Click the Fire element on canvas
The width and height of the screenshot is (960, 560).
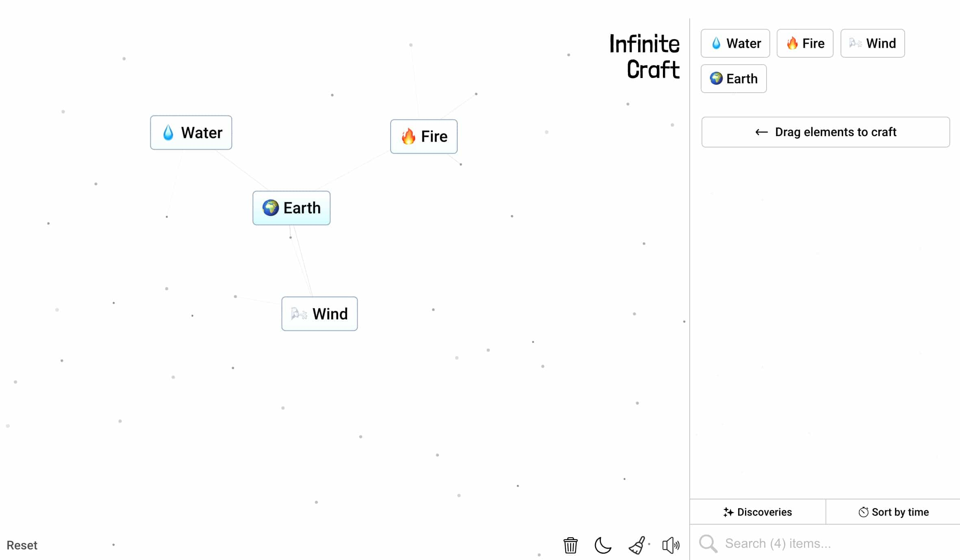tap(424, 136)
